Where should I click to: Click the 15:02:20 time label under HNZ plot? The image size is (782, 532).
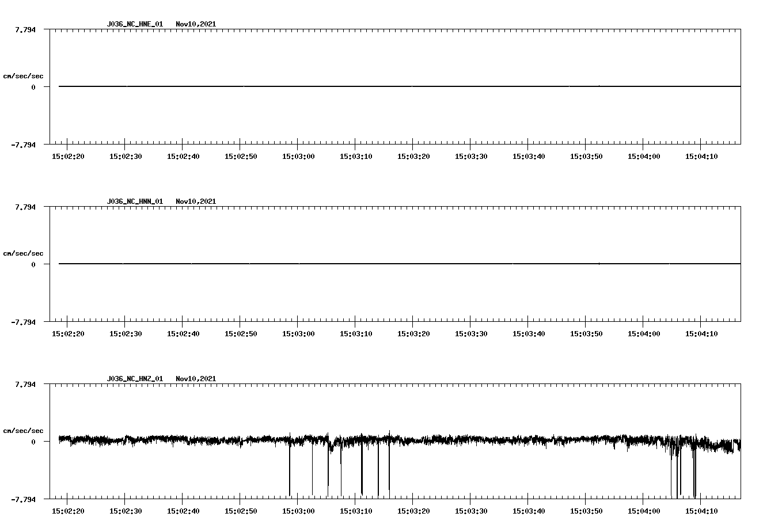coord(68,511)
